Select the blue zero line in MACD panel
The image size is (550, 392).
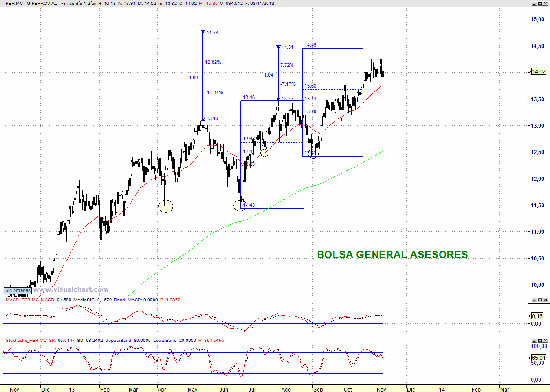pos(193,323)
